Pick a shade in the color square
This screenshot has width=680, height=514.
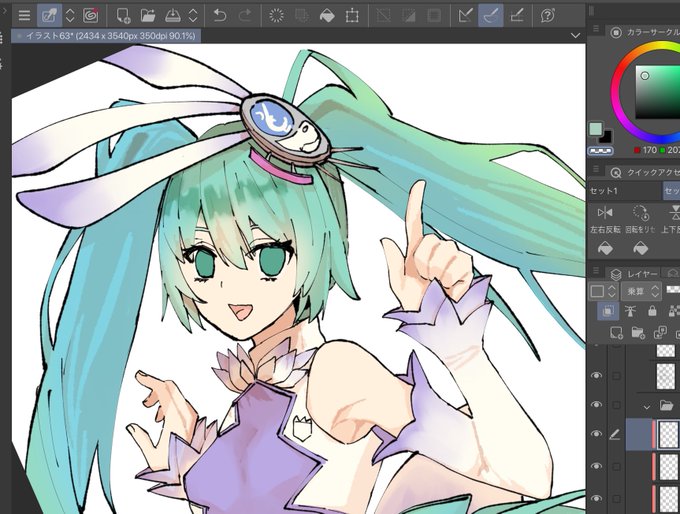658,92
